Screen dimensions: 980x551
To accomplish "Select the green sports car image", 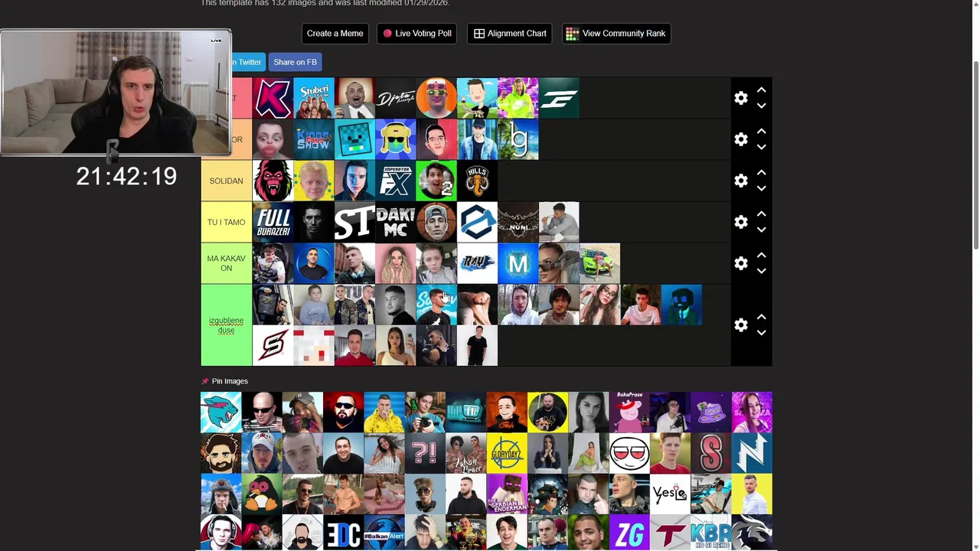I will (600, 263).
